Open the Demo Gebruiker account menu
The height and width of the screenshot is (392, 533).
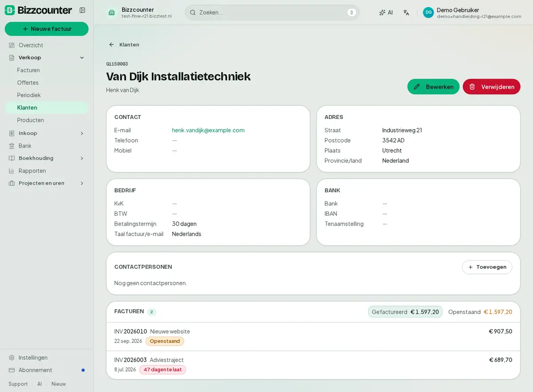pos(472,12)
